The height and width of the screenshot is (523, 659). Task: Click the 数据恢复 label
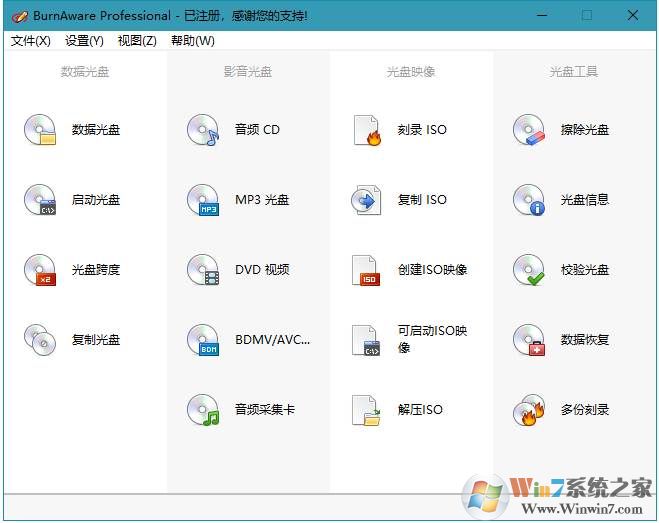tap(585, 340)
